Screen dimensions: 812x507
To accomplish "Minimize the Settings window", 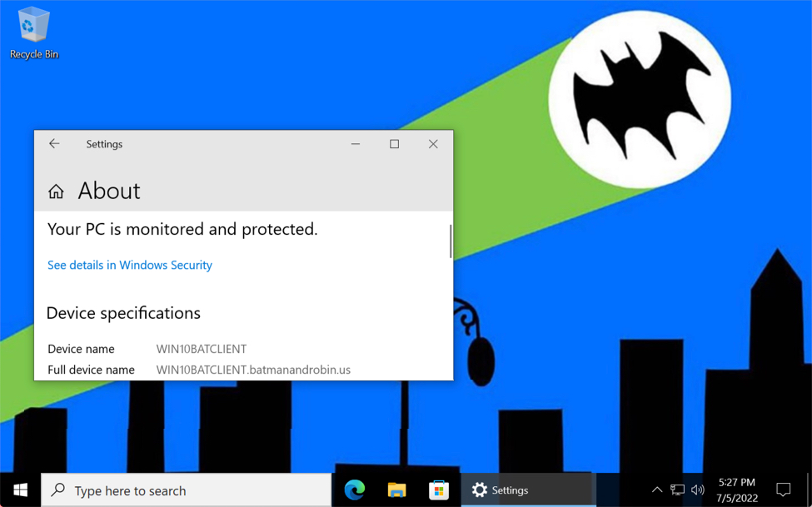I will (x=356, y=144).
